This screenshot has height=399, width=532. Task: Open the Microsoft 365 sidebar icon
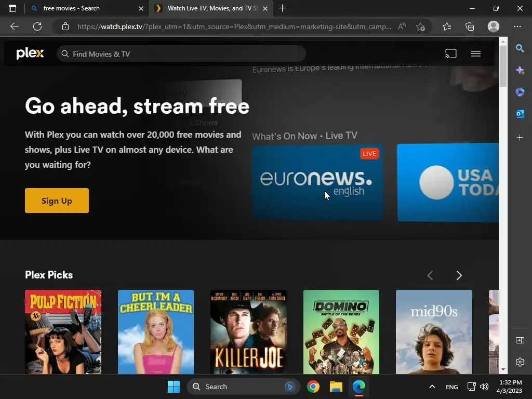[x=520, y=92]
